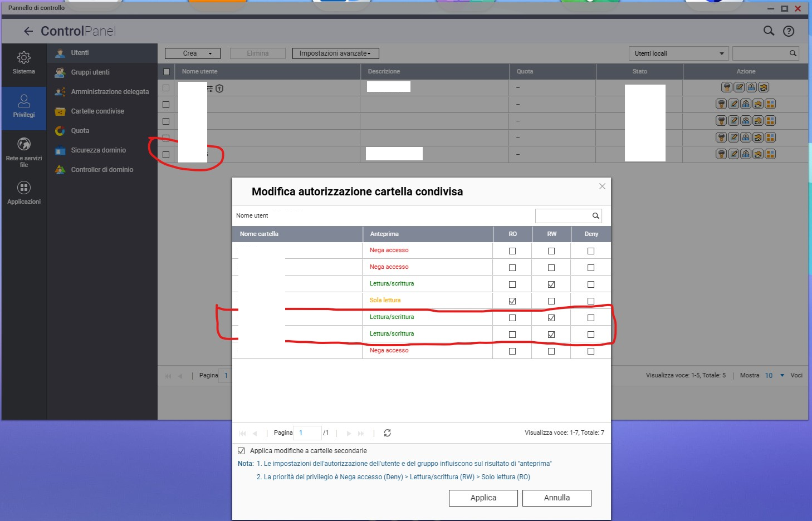Open Rete e servizi file section

pos(24,152)
